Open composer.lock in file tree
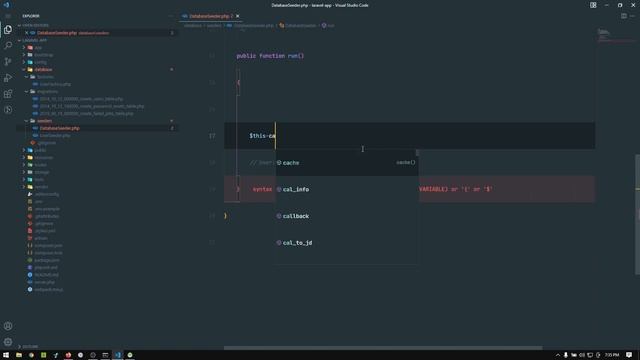Viewport: 640px width, 360px height. pos(48,253)
